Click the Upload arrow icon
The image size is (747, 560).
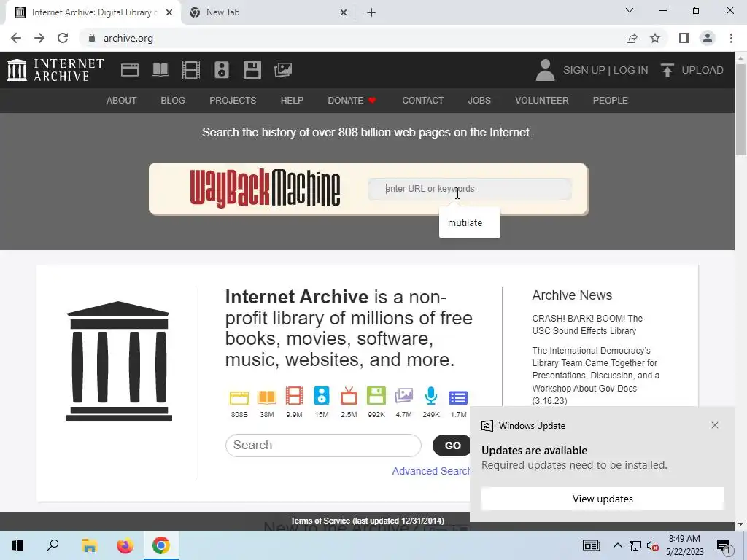pyautogui.click(x=667, y=70)
